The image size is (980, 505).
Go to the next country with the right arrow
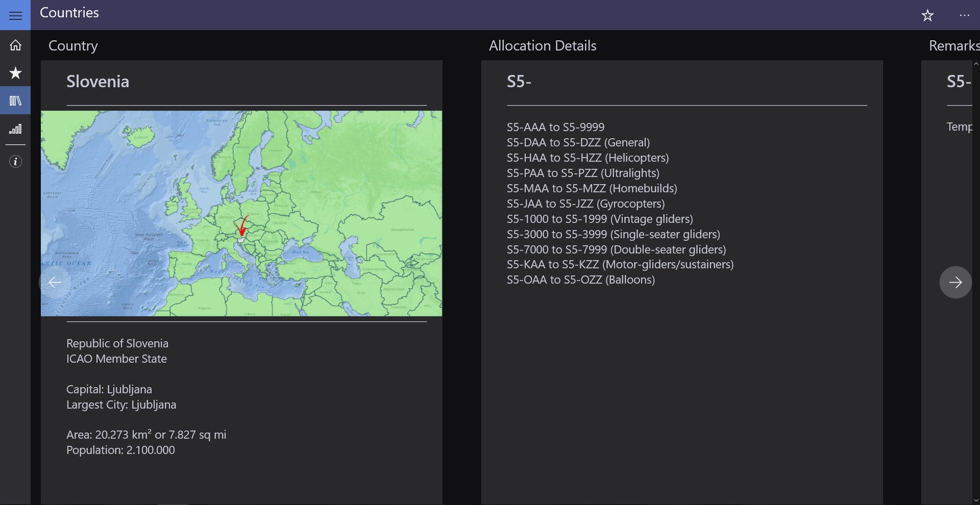(955, 282)
